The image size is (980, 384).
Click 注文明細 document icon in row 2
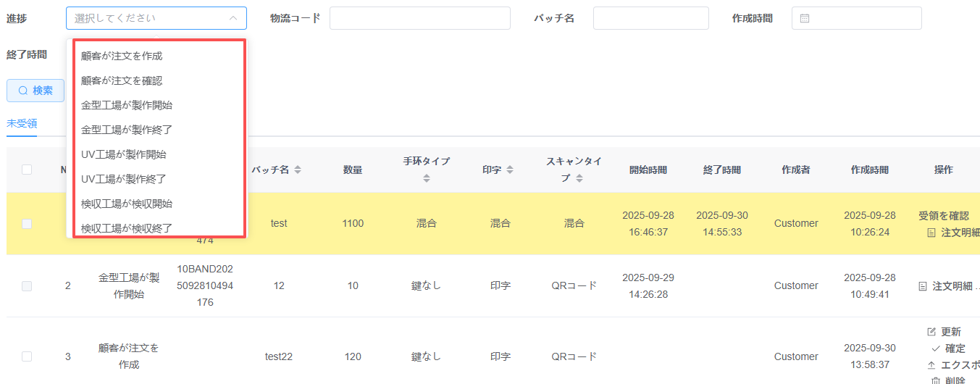click(923, 286)
